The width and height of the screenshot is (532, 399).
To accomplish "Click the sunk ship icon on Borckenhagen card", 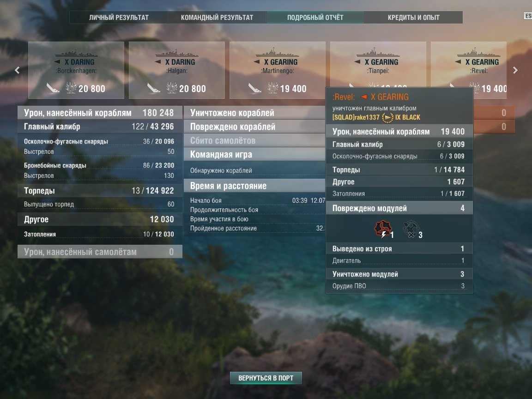I will pos(53,88).
